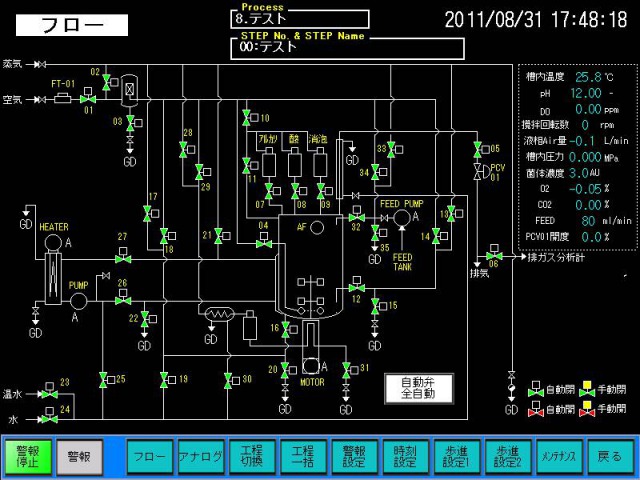Viewport: 640px width, 480px height.
Task: Open the アナログ screen tab
Action: point(201,457)
